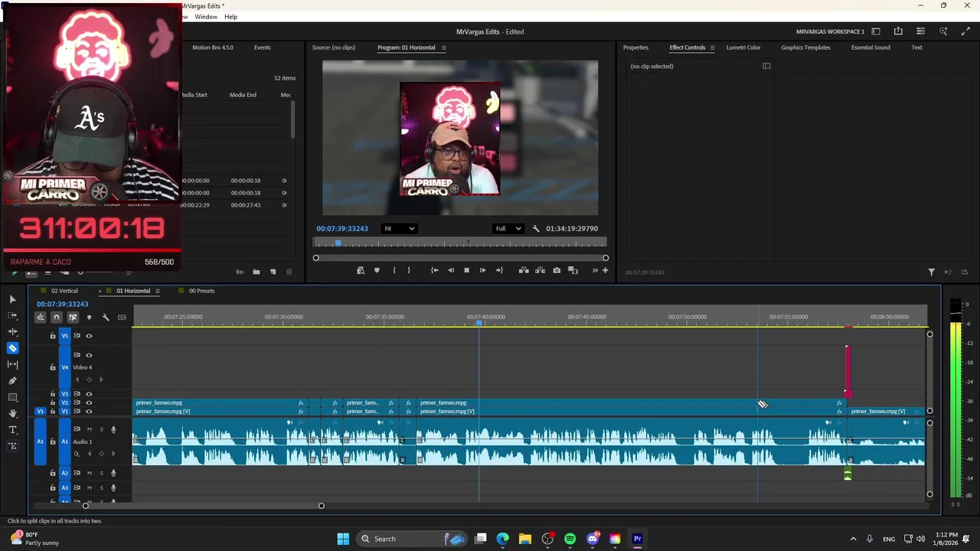Screen dimensions: 980x551
Task: Open timeline display settings wrench
Action: coord(106,317)
